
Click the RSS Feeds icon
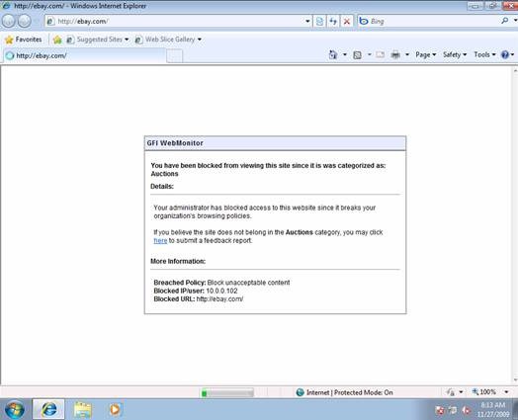pyautogui.click(x=357, y=55)
